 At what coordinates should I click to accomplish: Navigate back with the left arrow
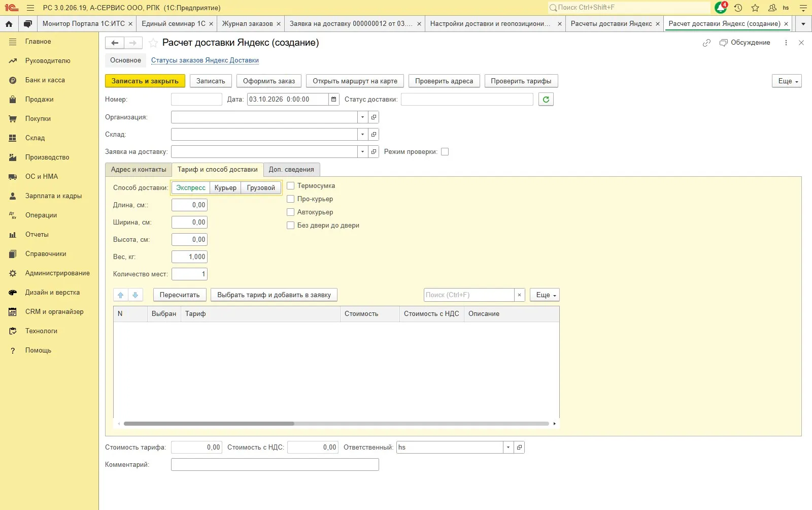pyautogui.click(x=115, y=43)
